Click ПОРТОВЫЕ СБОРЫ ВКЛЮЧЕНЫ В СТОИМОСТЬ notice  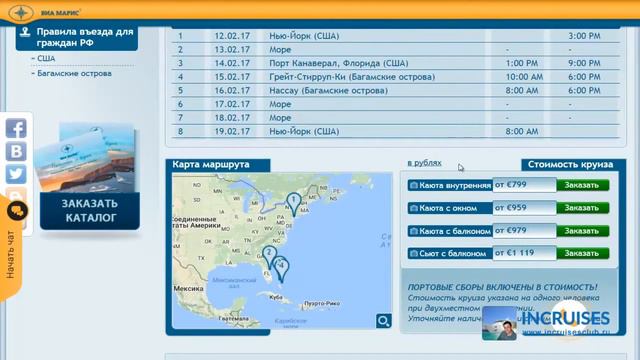502,287
